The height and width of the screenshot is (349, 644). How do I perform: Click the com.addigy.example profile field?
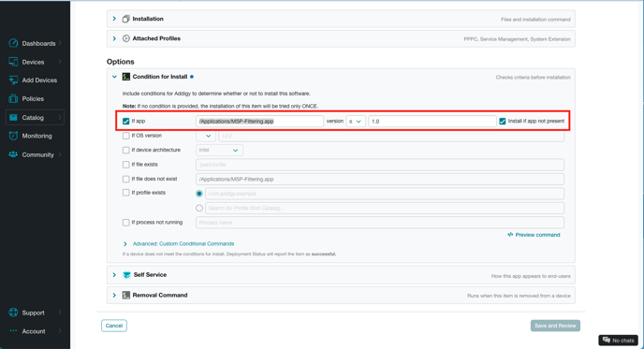pos(385,194)
